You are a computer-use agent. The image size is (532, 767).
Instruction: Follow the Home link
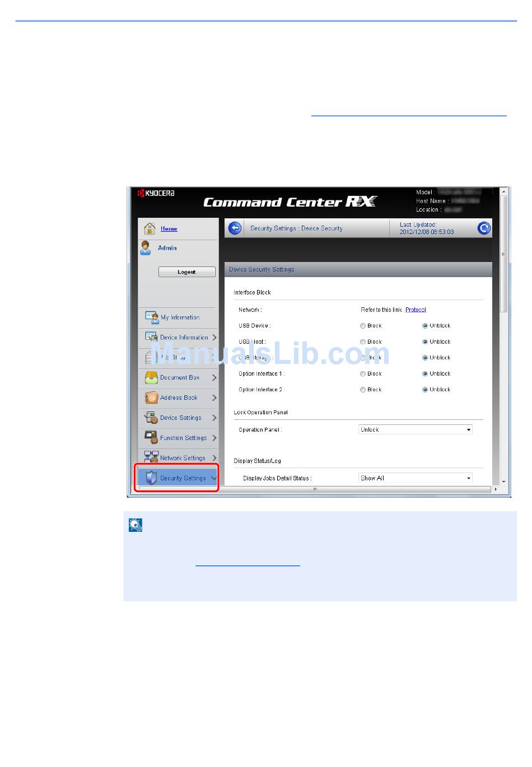169,229
